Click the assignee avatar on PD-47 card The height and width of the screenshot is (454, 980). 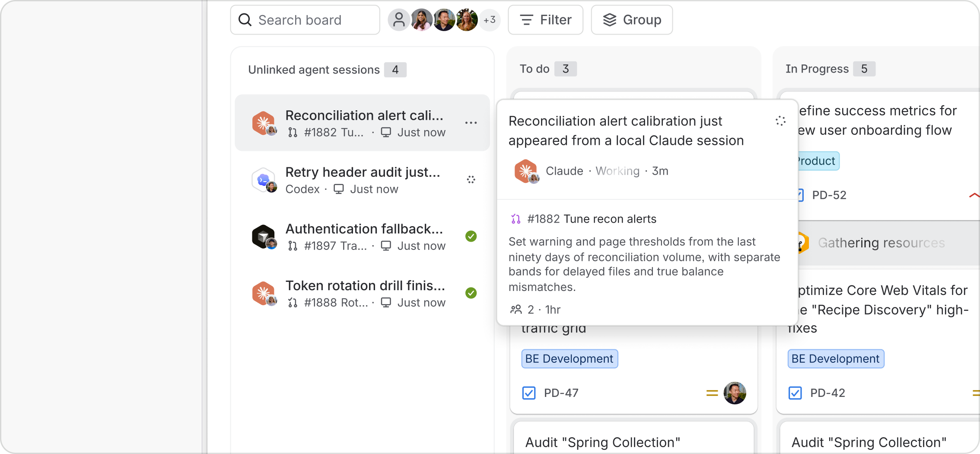(x=735, y=393)
